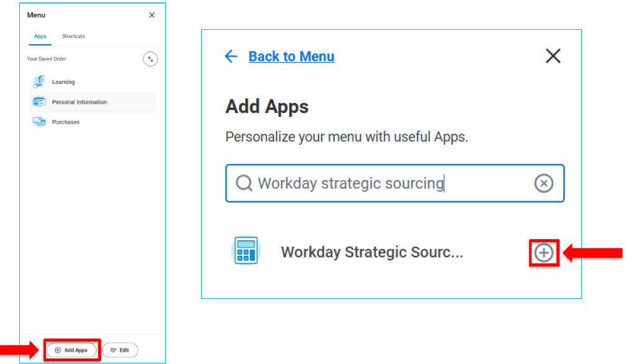626x364 pixels.
Task: Clear the search text with the circled X
Action: click(543, 183)
